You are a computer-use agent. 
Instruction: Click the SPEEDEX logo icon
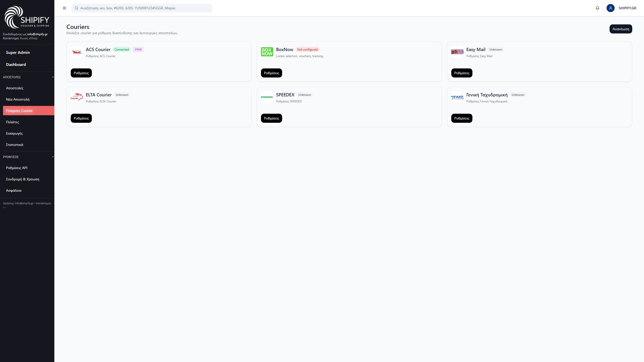coord(267,97)
